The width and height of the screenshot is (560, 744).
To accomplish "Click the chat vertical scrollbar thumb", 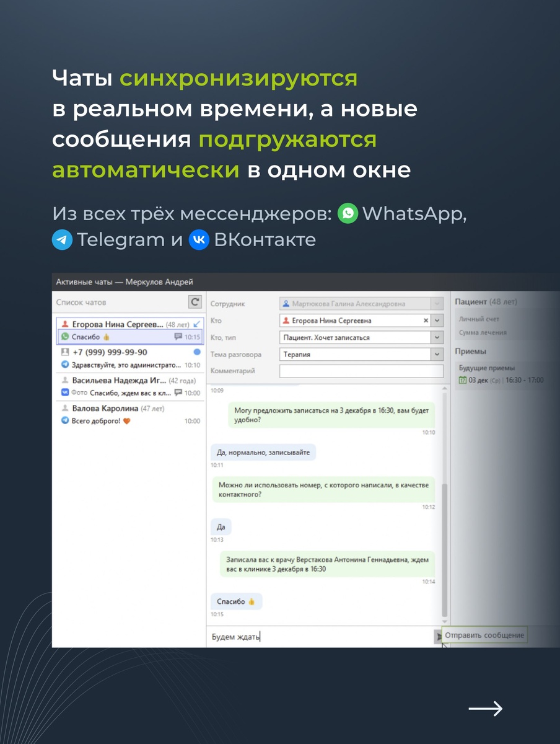I will coord(444,549).
